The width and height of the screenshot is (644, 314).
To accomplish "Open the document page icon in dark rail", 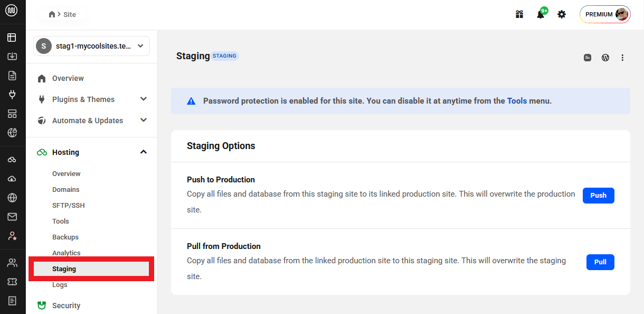I will [12, 76].
